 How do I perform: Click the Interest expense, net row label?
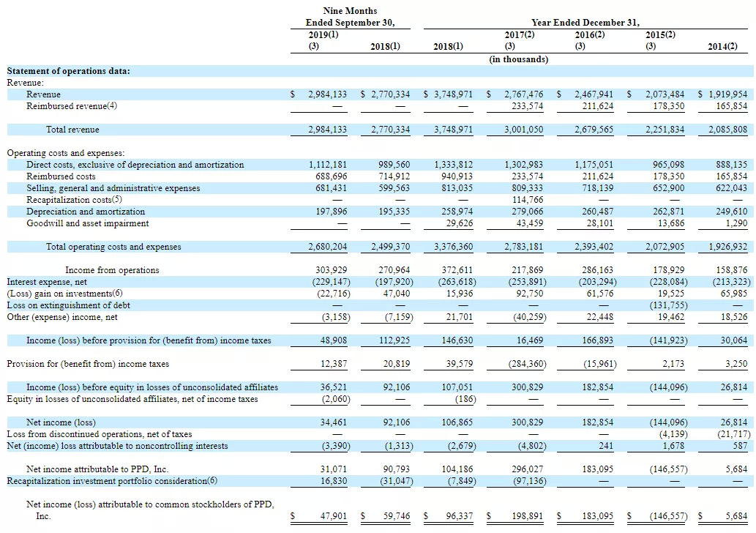[x=47, y=282]
